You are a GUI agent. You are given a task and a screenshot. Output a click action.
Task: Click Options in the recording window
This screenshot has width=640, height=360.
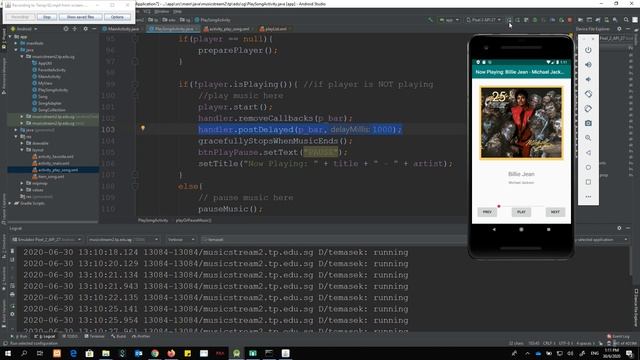(117, 17)
